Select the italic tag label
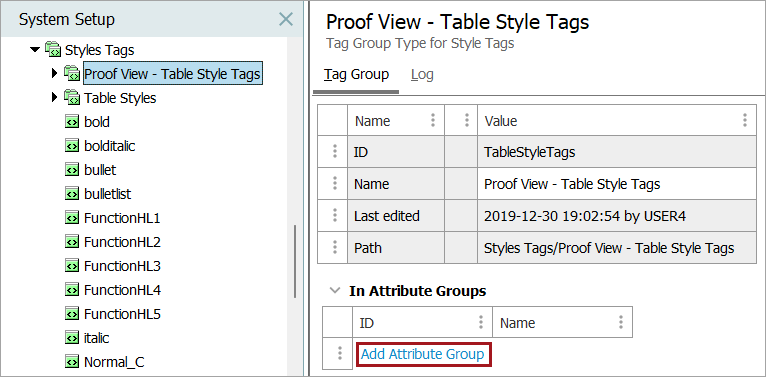This screenshot has width=766, height=377. pos(97,338)
